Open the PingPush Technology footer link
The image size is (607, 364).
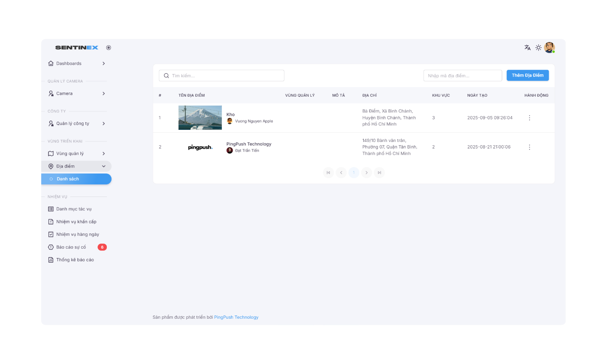point(236,317)
